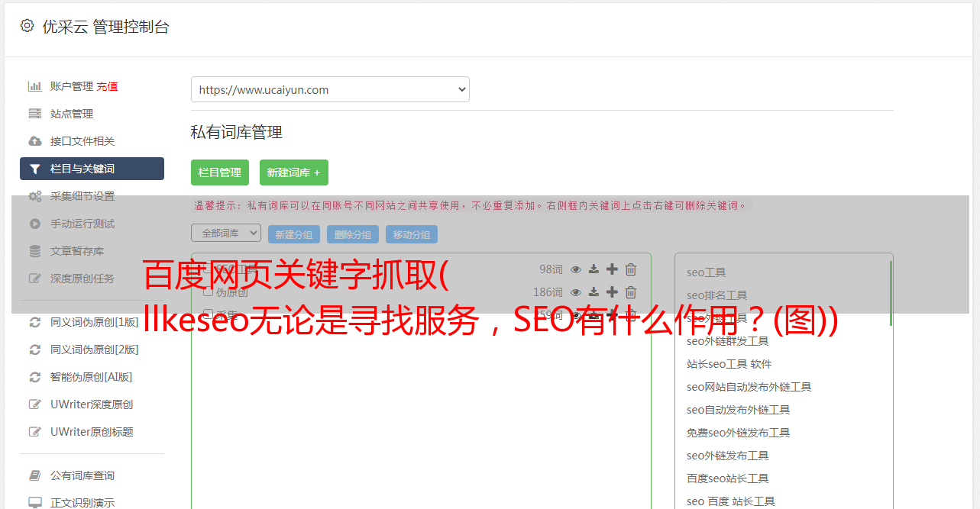The image size is (980, 509).
Task: Open 深度原创任务 sidebar item
Action: point(82,279)
